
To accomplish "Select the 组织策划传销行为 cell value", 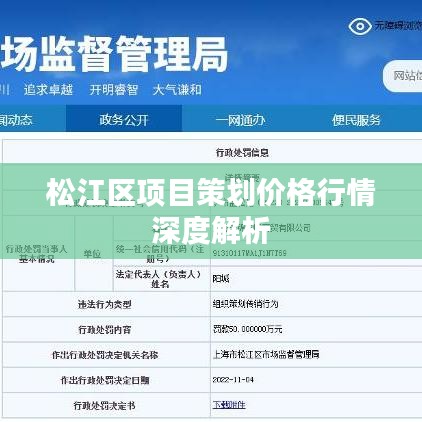I will [245, 304].
